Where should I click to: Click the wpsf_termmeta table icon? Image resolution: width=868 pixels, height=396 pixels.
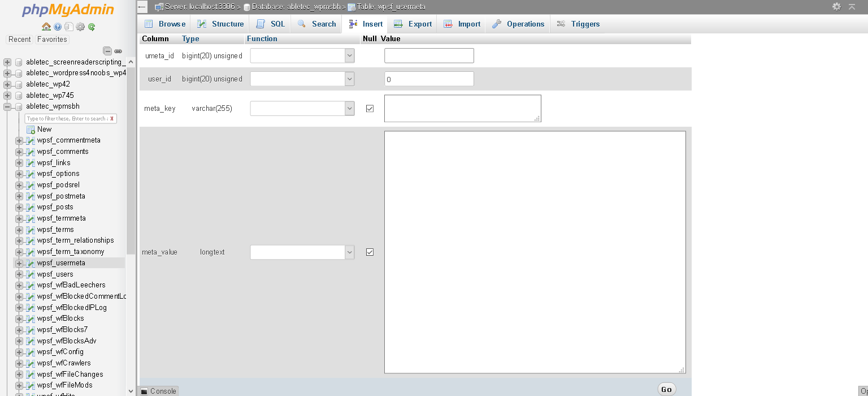pyautogui.click(x=31, y=218)
